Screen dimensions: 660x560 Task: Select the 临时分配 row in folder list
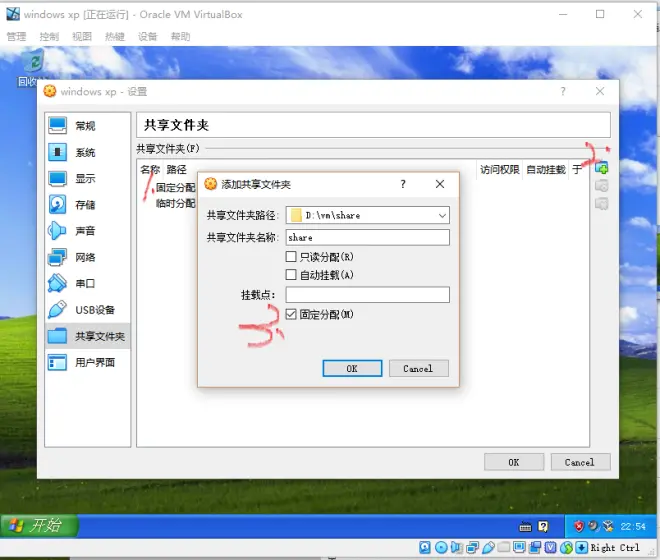[175, 203]
